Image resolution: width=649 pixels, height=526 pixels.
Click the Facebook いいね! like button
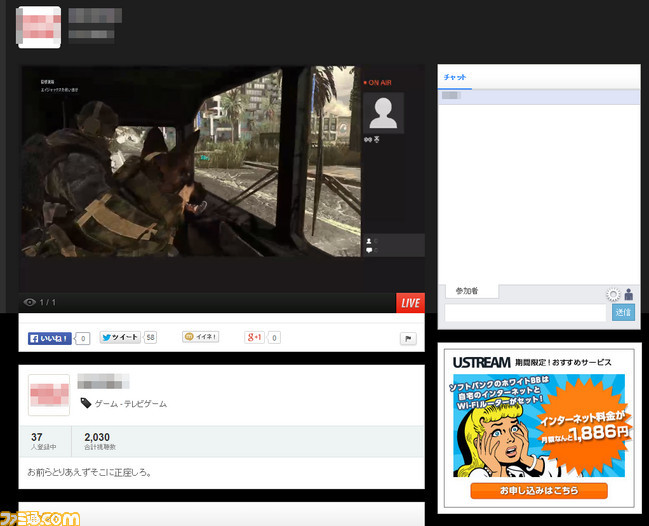(x=50, y=338)
